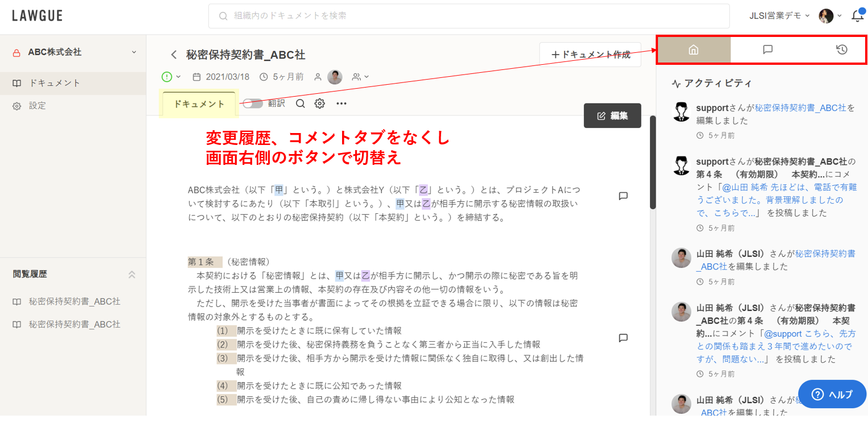Image resolution: width=868 pixels, height=423 pixels.
Task: Click the document vertical scrollbar
Action: 653,165
